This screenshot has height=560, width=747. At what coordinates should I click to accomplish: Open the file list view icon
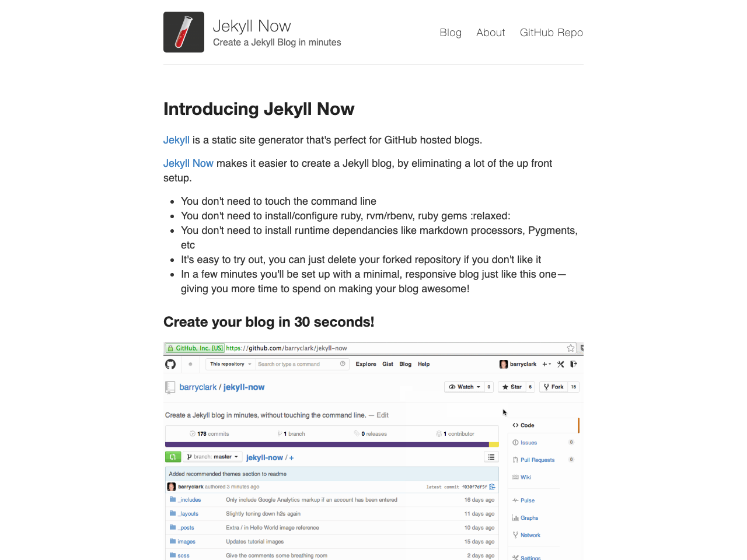tap(491, 457)
